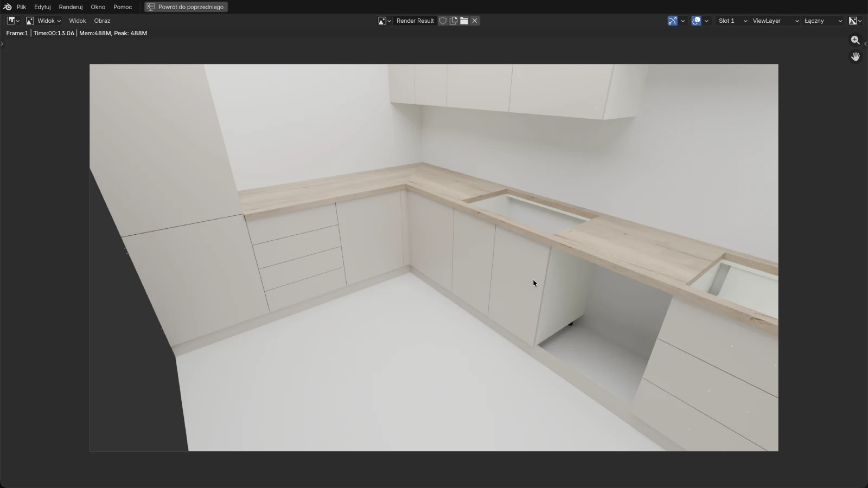Unlink the Render Result image

475,21
